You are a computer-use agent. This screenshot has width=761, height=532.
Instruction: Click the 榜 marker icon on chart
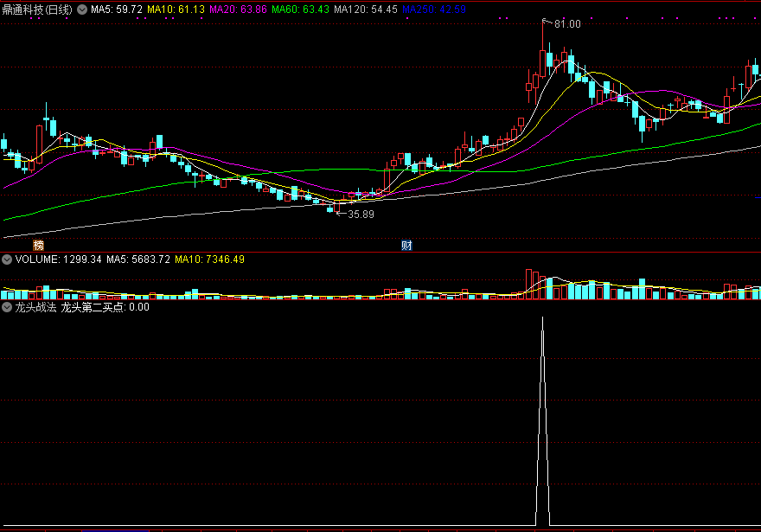tap(38, 245)
